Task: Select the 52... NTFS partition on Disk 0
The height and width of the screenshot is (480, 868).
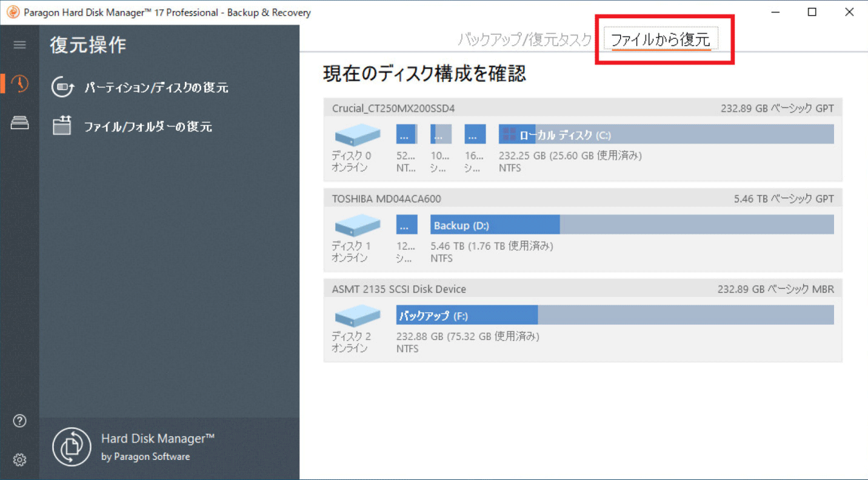Action: click(x=407, y=134)
